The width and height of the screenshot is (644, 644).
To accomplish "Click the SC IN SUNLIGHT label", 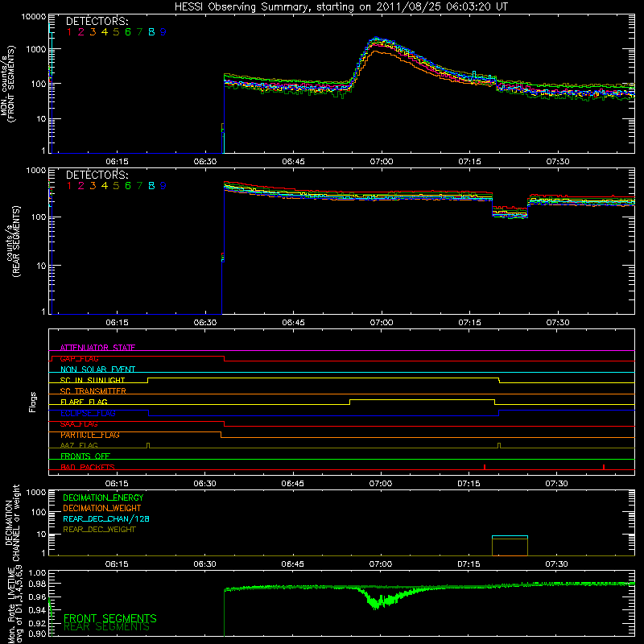I will point(93,380).
